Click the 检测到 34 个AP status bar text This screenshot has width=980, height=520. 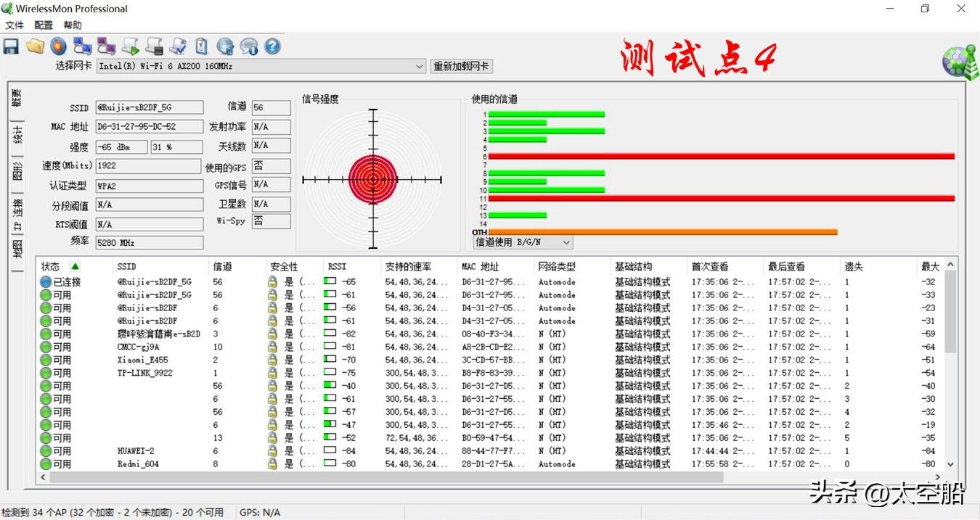pos(113,513)
